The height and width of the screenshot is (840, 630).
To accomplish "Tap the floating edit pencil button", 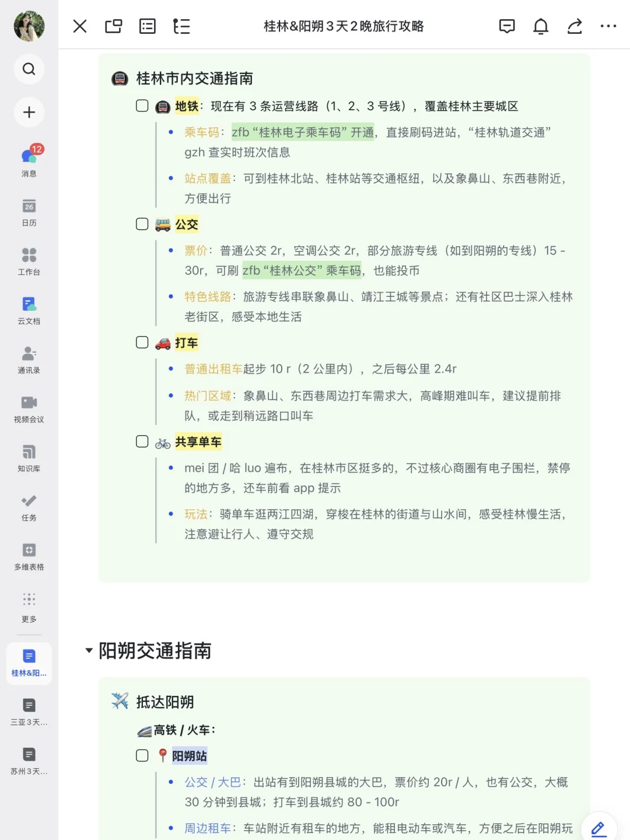I will click(597, 828).
